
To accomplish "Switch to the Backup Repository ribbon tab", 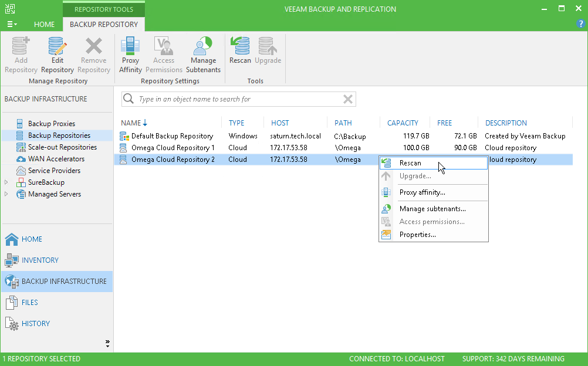I will coord(104,24).
